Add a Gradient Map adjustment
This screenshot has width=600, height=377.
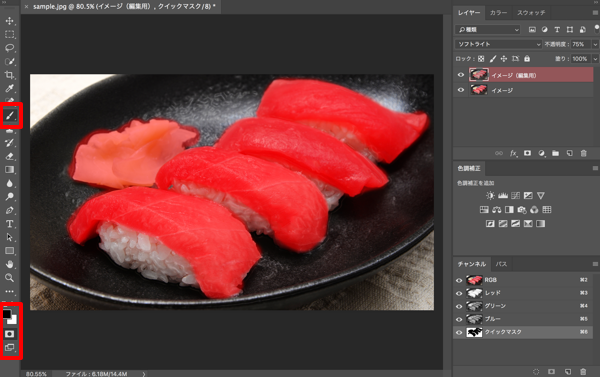click(x=541, y=224)
